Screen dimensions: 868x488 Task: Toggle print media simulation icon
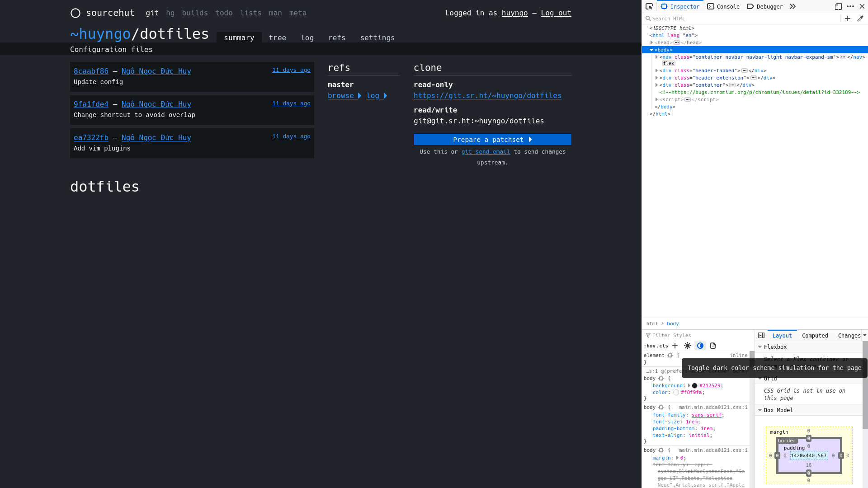pos(713,346)
